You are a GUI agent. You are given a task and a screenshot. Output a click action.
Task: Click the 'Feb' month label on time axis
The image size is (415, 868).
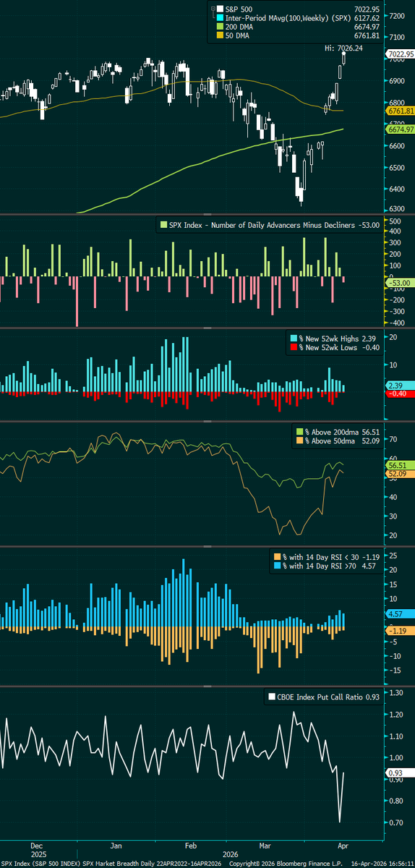tap(192, 844)
